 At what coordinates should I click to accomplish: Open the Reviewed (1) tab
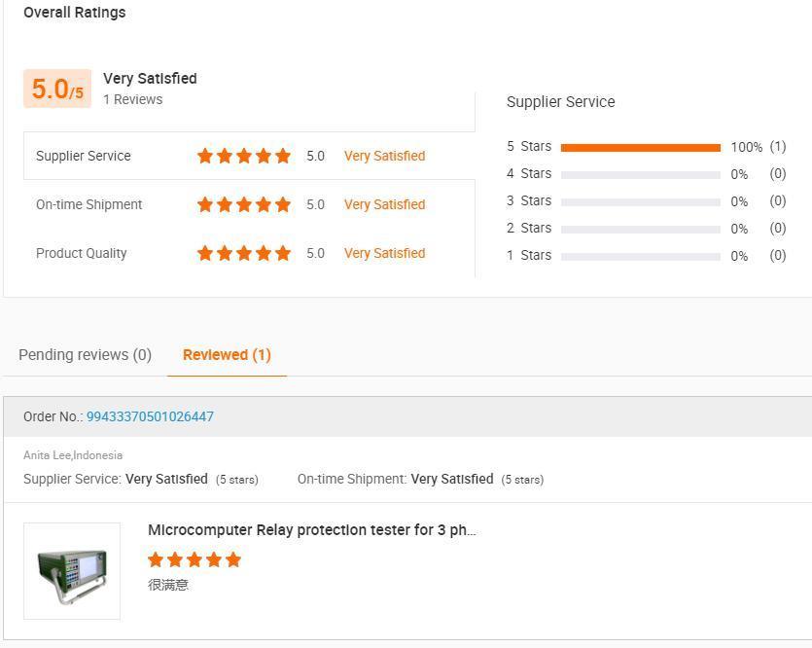(227, 355)
